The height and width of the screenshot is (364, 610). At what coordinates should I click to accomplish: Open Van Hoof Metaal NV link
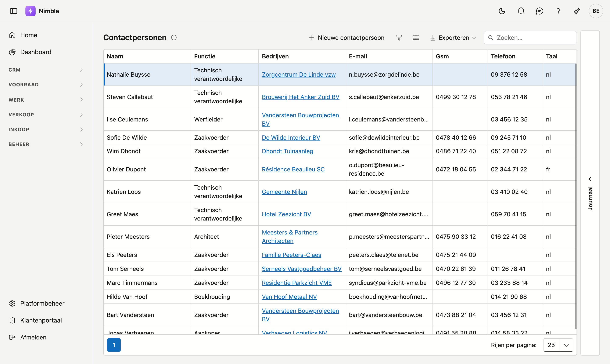289,297
